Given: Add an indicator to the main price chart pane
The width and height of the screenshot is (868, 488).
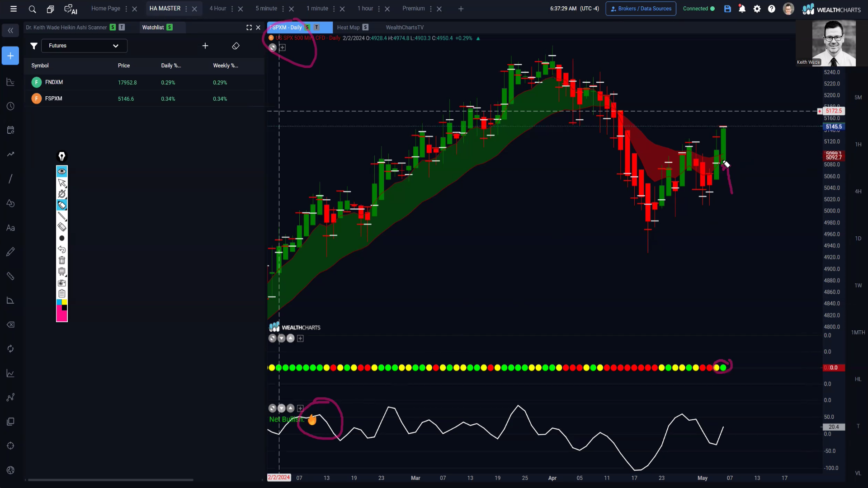Looking at the screenshot, I should click(283, 47).
